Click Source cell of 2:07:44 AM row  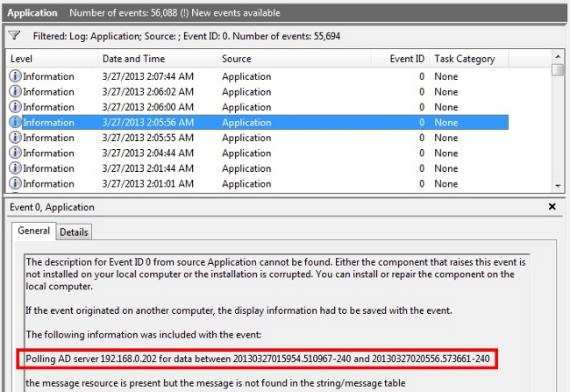pyautogui.click(x=246, y=76)
